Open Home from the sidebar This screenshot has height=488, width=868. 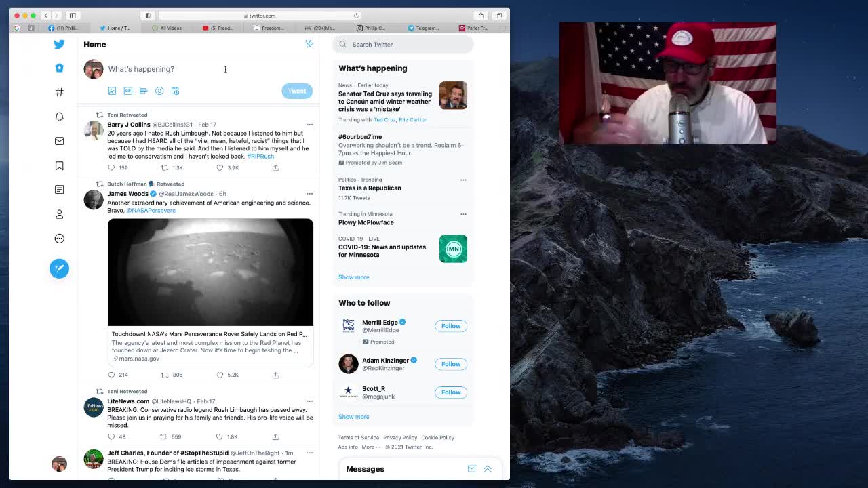59,68
